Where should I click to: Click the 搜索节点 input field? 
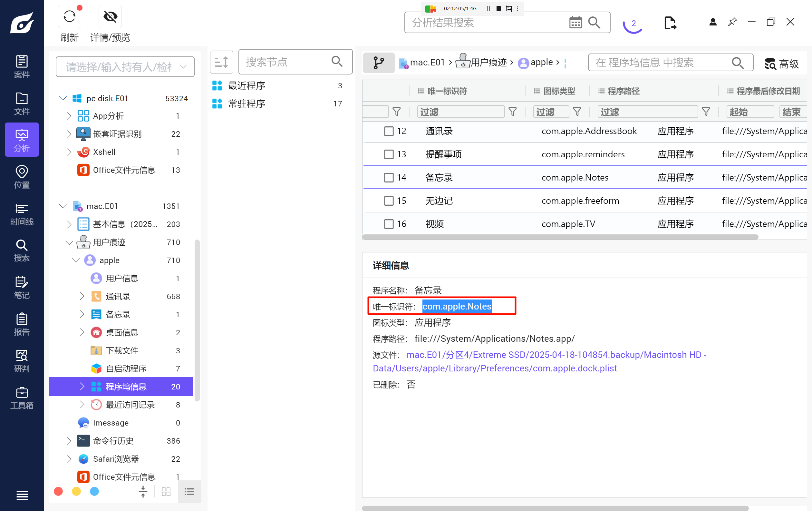[x=295, y=62]
